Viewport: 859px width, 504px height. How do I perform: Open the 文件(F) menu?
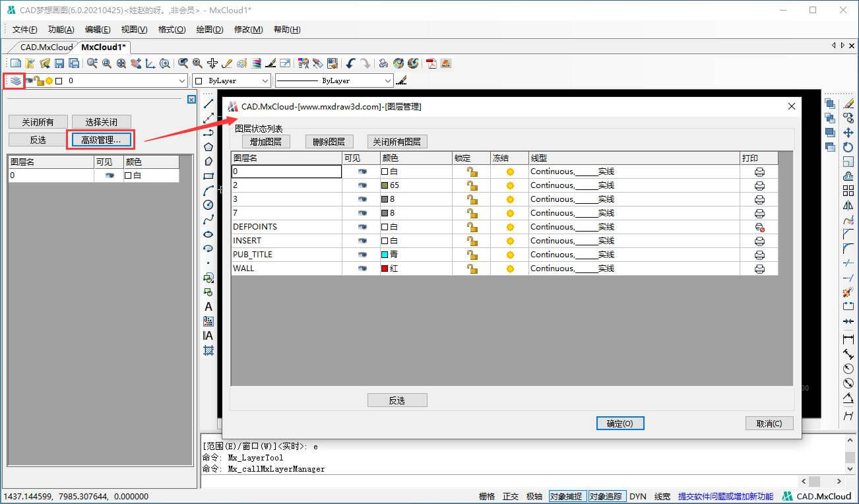point(25,30)
